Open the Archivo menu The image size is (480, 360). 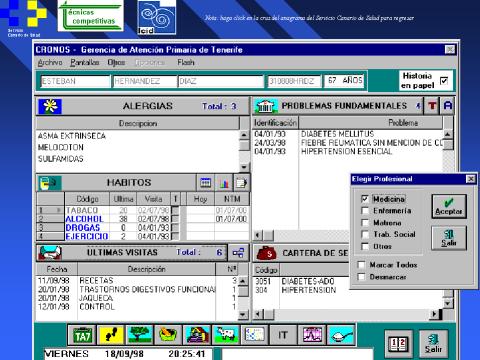50,63
